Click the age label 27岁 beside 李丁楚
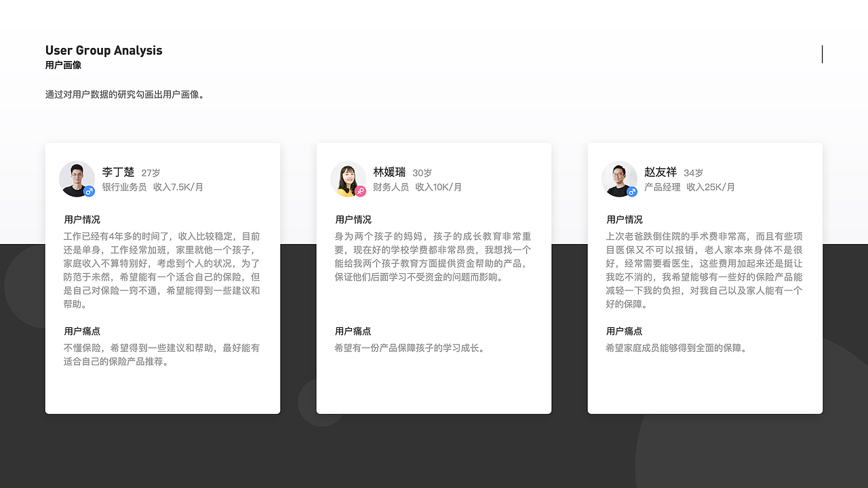This screenshot has width=868, height=488. (x=150, y=173)
